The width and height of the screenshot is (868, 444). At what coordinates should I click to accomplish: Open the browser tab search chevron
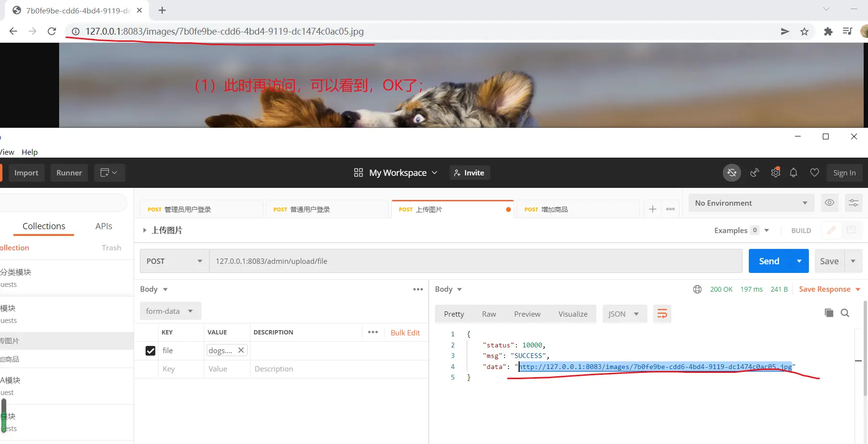pos(826,9)
